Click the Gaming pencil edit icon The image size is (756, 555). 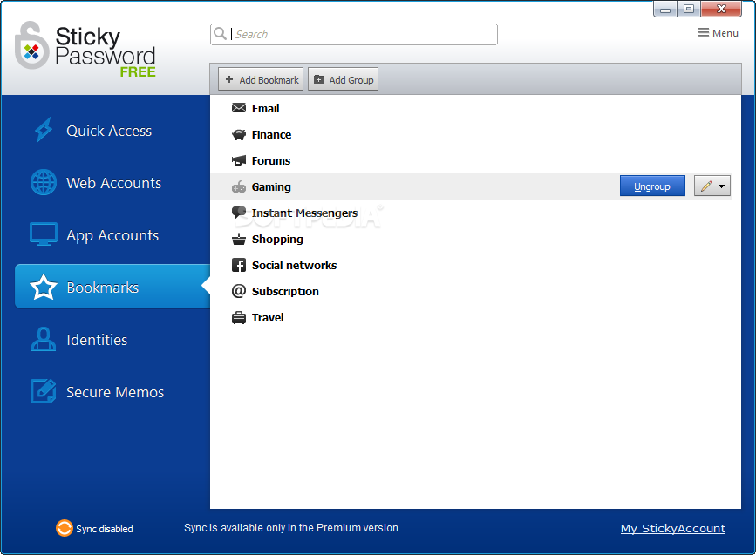pyautogui.click(x=706, y=186)
